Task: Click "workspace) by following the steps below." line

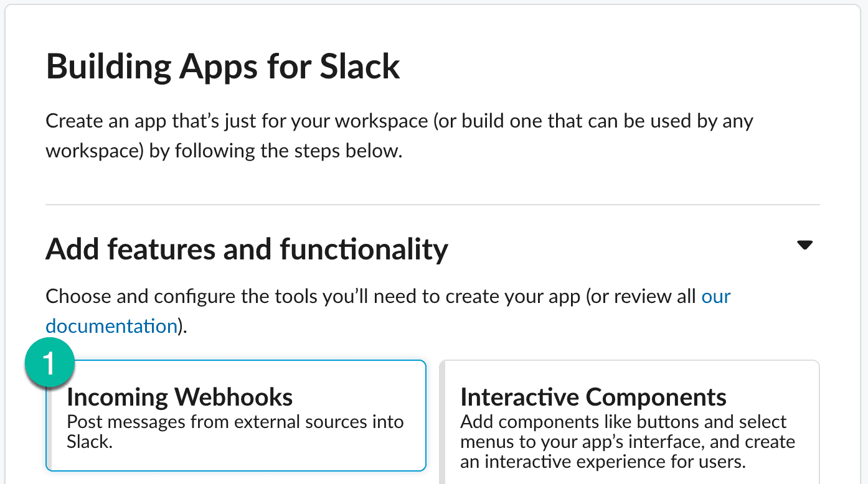Action: pos(224,151)
